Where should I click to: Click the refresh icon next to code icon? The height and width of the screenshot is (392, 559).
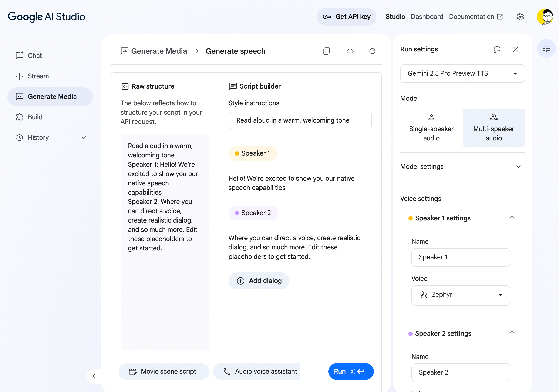click(372, 51)
